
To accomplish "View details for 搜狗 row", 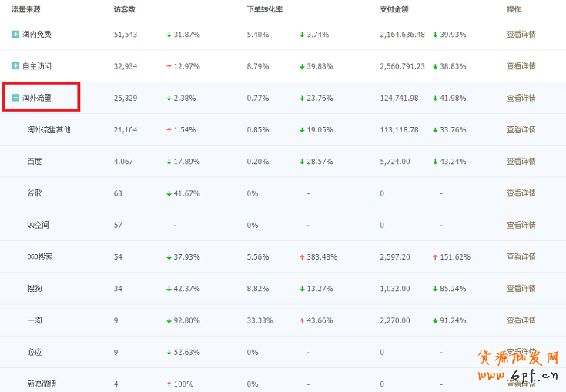I will click(521, 288).
